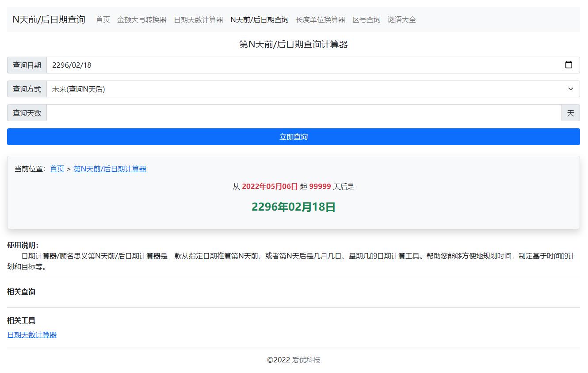This screenshot has width=588, height=373.
Task: Click the 首页 breadcrumb link after 当前位置
Action: coord(57,169)
